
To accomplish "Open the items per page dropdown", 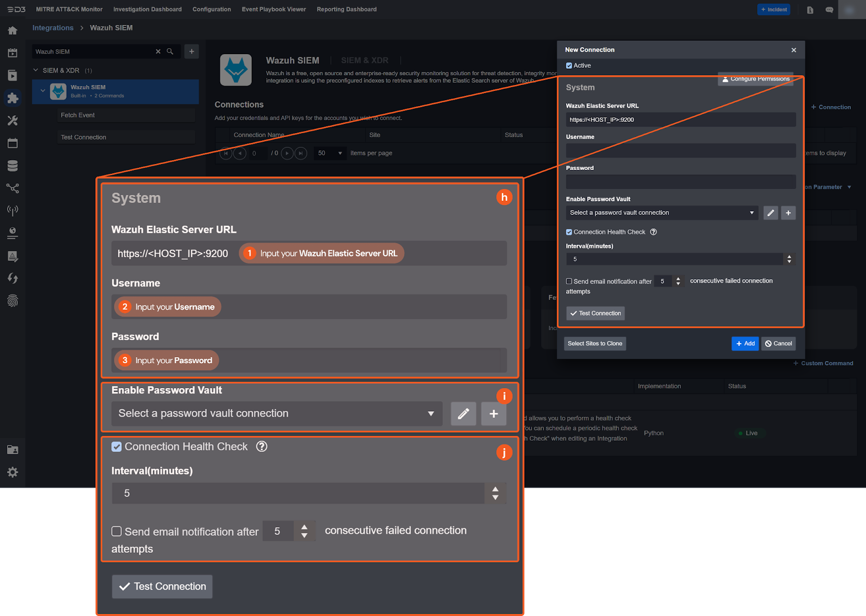I will pyautogui.click(x=330, y=153).
